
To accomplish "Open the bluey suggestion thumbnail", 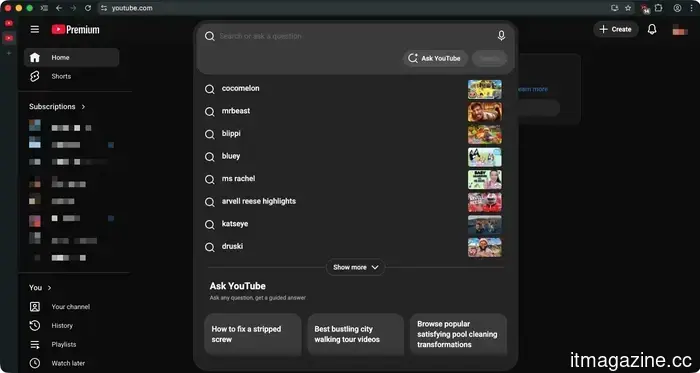I will tap(485, 157).
